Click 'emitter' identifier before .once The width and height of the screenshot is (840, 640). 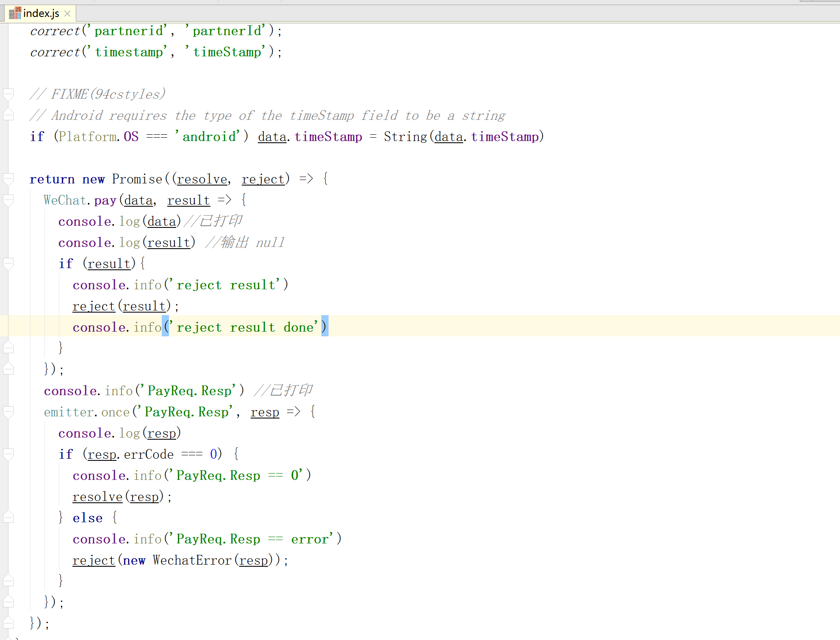tap(69, 412)
